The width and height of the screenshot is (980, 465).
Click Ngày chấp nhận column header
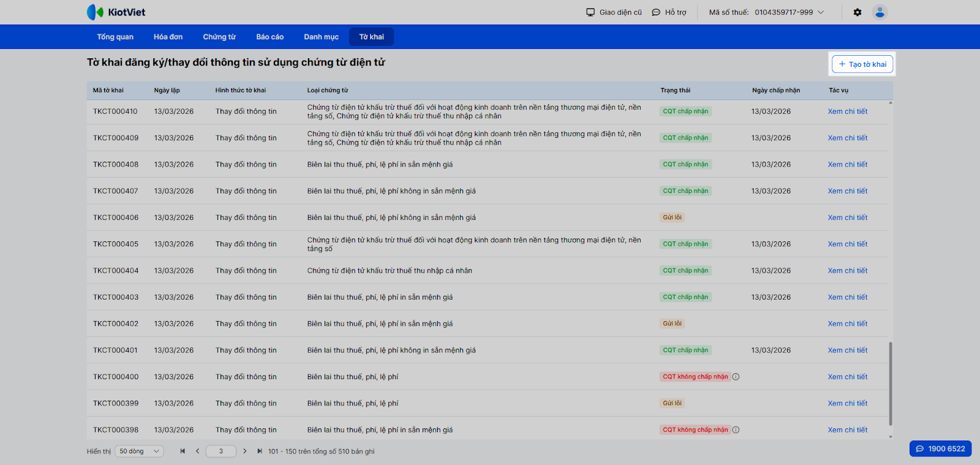[x=776, y=90]
